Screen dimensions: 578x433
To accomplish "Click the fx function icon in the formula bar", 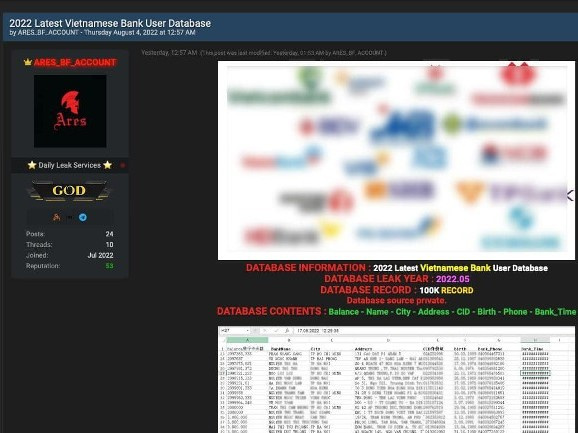I will [x=287, y=331].
